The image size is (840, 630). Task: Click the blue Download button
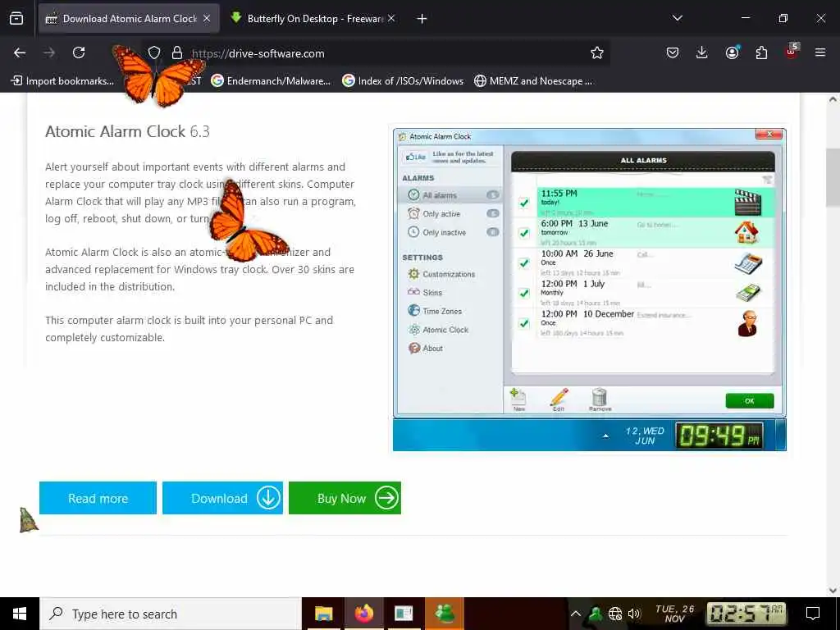click(x=222, y=498)
